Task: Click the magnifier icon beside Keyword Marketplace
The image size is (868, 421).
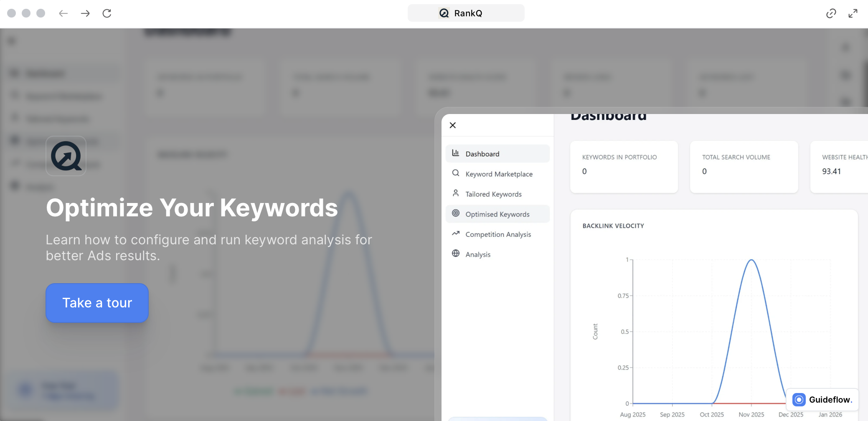Action: tap(456, 173)
